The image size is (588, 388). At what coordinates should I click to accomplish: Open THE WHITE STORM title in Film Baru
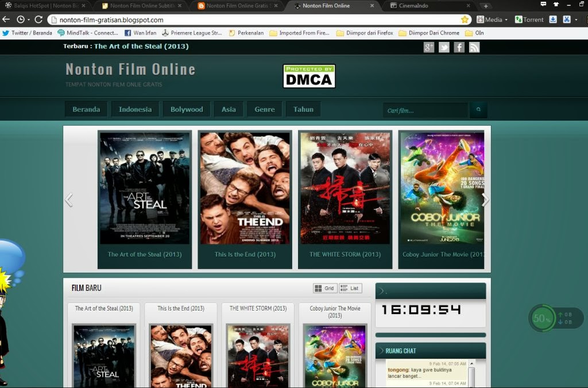click(258, 309)
